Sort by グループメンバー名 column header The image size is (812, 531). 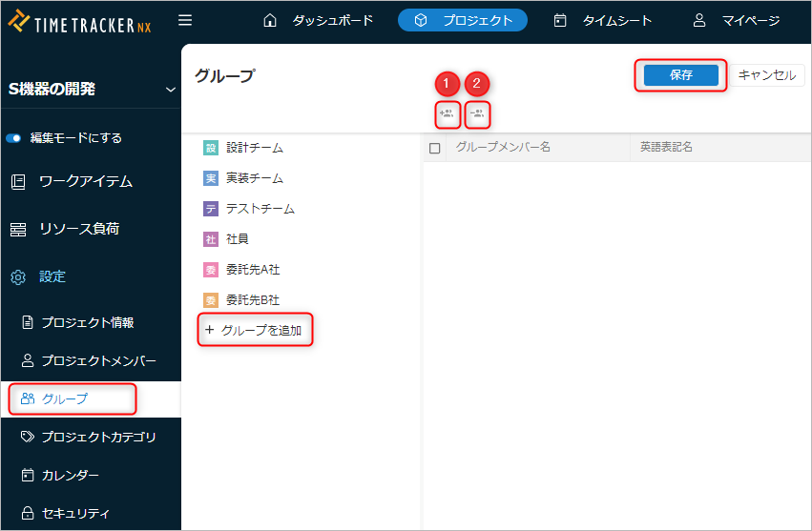503,148
